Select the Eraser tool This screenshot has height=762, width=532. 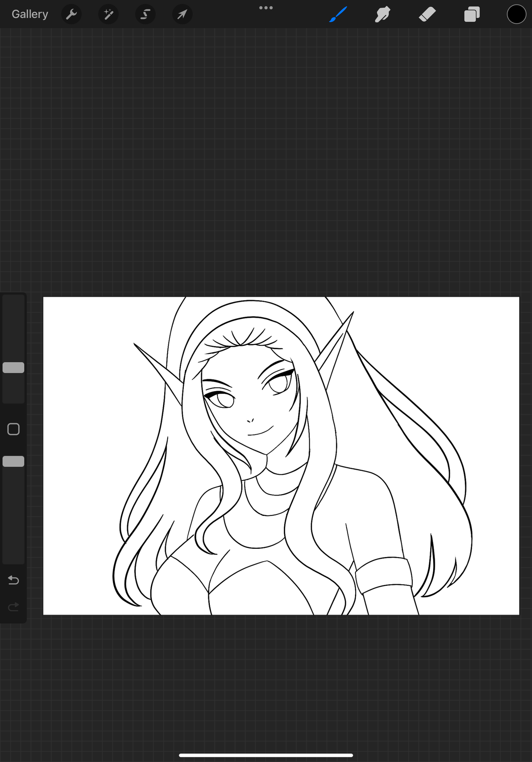coord(427,15)
